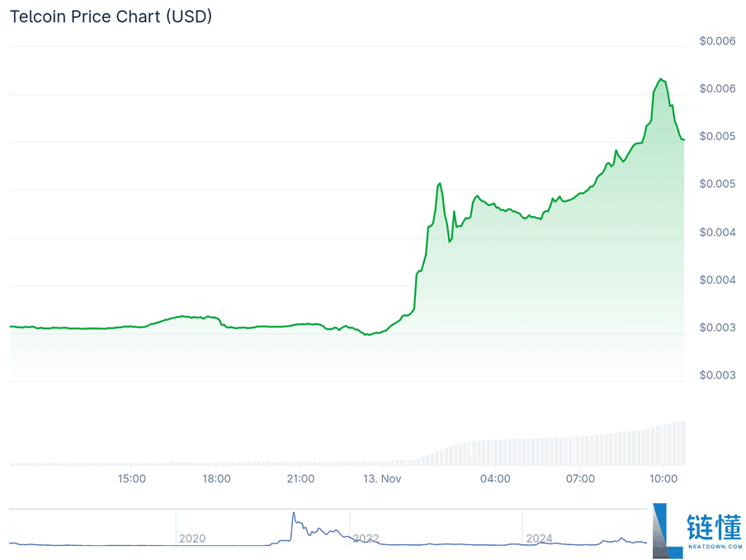The image size is (746, 560).
Task: Select the 15:00 time axis label
Action: point(132,479)
